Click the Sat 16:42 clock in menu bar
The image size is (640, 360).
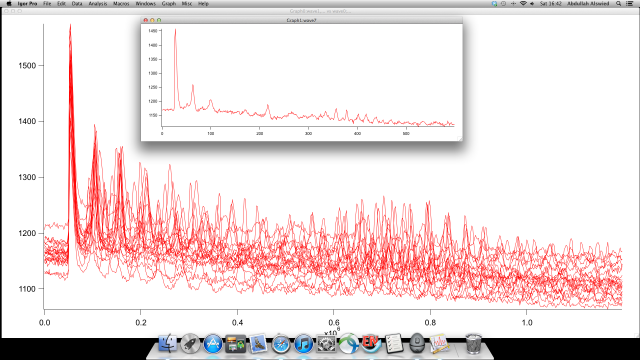coord(551,4)
